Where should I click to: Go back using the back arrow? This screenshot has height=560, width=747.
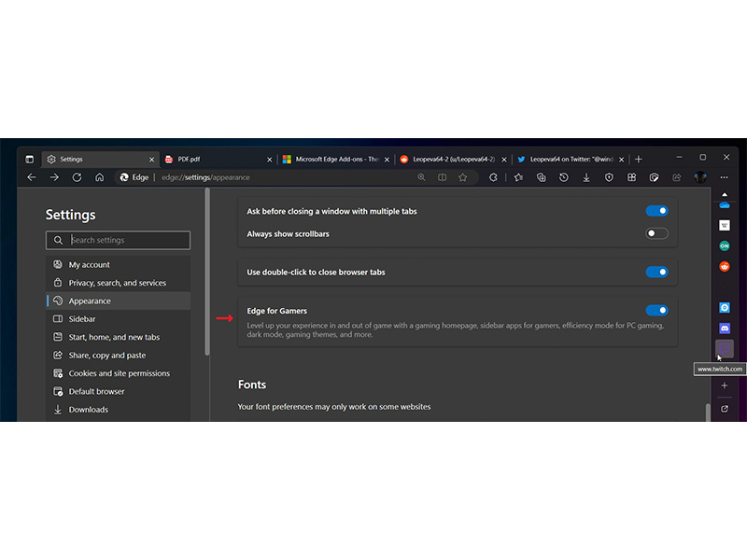(32, 177)
